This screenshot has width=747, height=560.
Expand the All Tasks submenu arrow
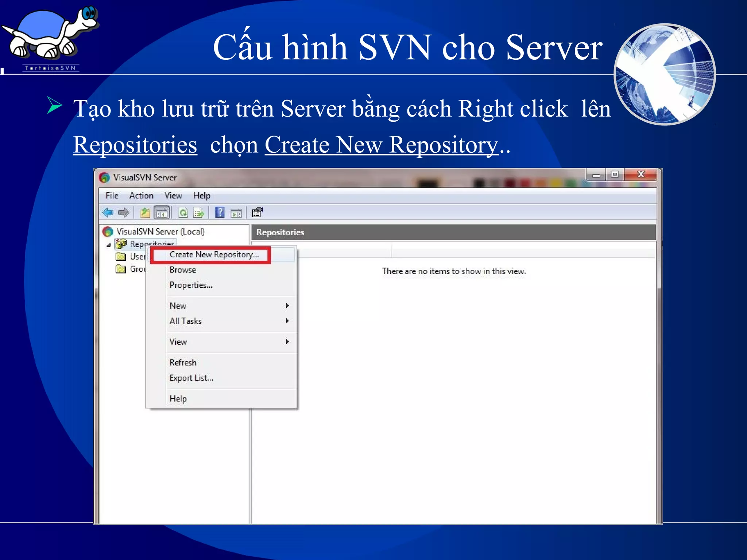tap(287, 321)
